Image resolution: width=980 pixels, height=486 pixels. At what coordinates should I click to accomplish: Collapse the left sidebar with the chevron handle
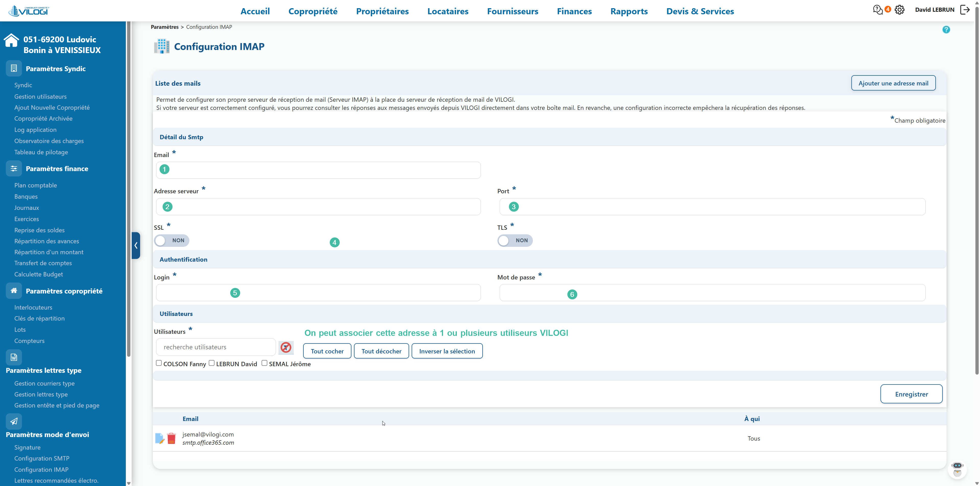[x=136, y=246]
